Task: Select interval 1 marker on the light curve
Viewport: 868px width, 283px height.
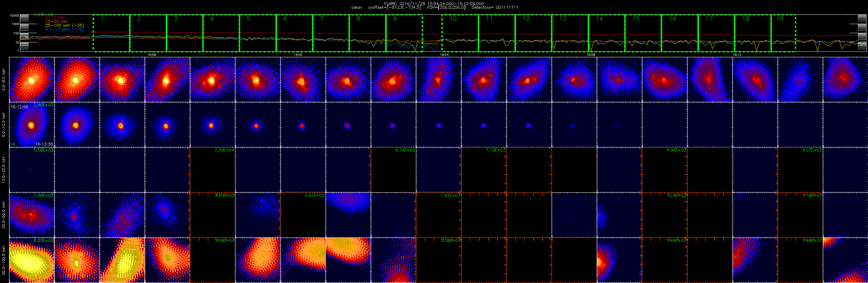Action: 102,19
